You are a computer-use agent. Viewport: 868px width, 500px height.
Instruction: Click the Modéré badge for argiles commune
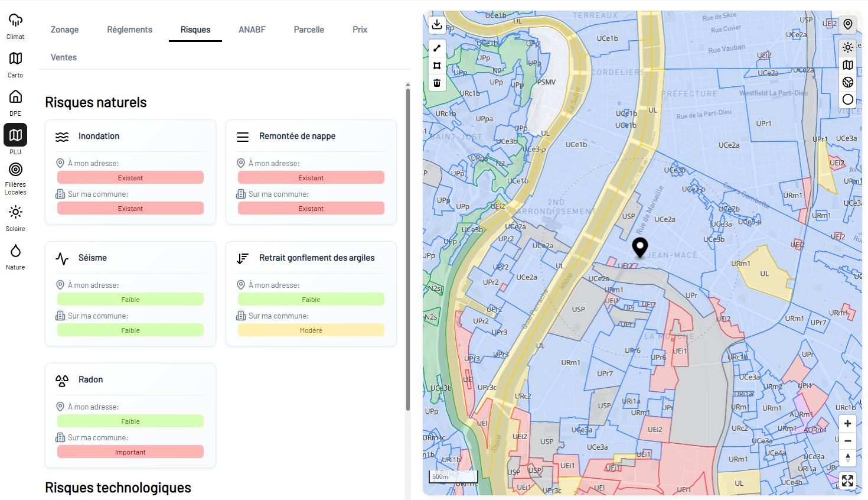point(311,330)
